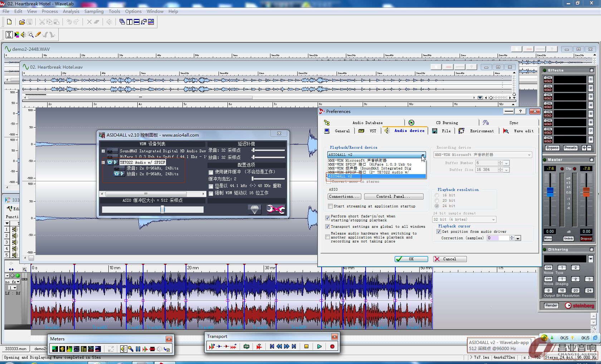Click the left blue Master fader
The image size is (601, 364).
pos(550,192)
